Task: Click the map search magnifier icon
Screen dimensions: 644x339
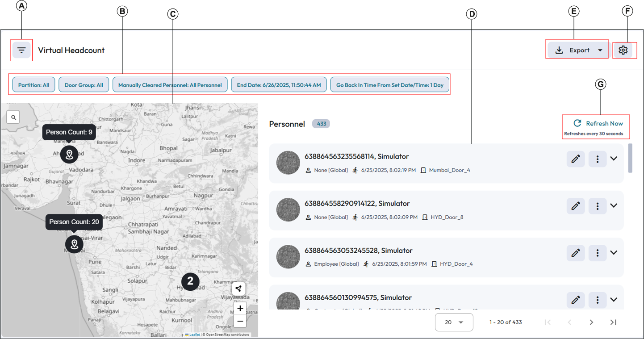Action: (14, 117)
